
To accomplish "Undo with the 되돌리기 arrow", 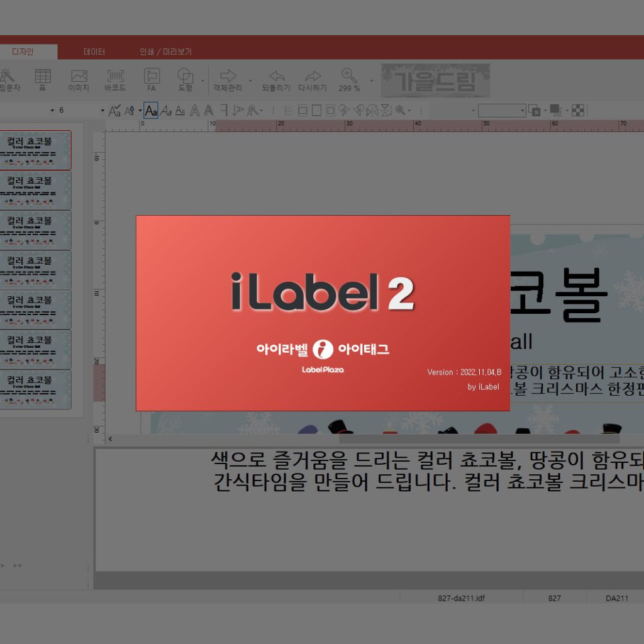I will click(276, 80).
